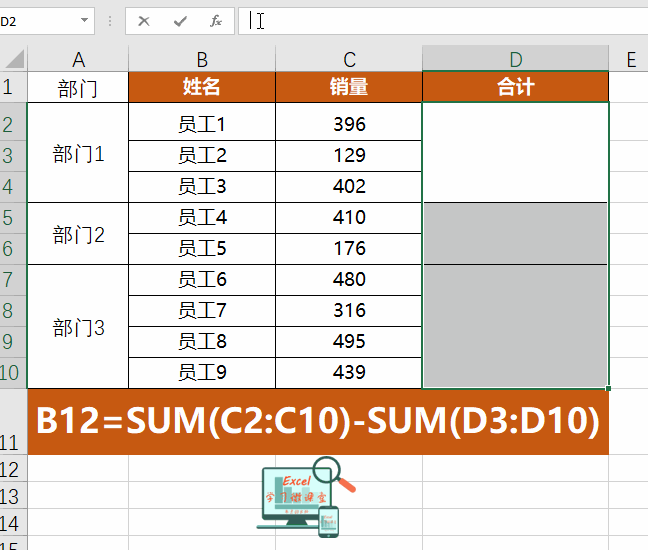648x550 pixels.
Task: Click sales value 410
Action: [349, 218]
